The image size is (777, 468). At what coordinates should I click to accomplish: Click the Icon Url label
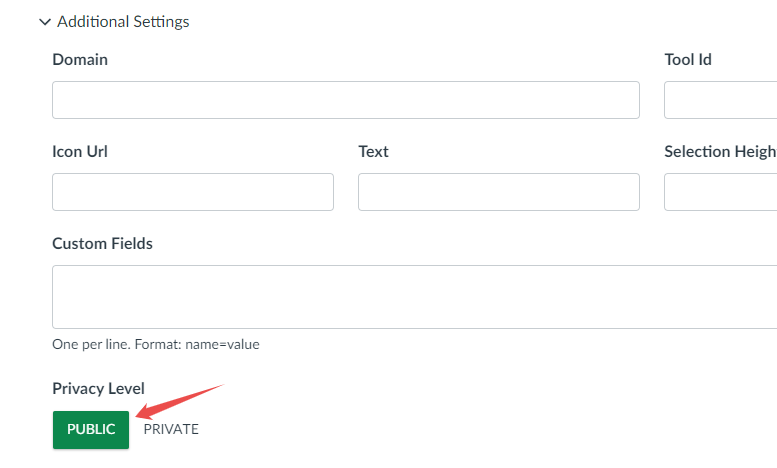pyautogui.click(x=80, y=151)
